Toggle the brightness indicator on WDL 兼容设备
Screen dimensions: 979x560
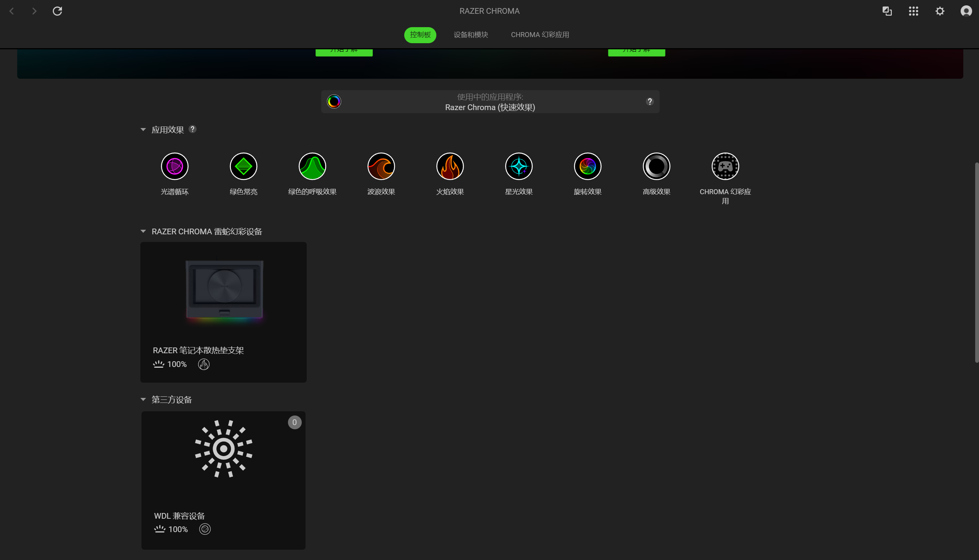pos(159,528)
